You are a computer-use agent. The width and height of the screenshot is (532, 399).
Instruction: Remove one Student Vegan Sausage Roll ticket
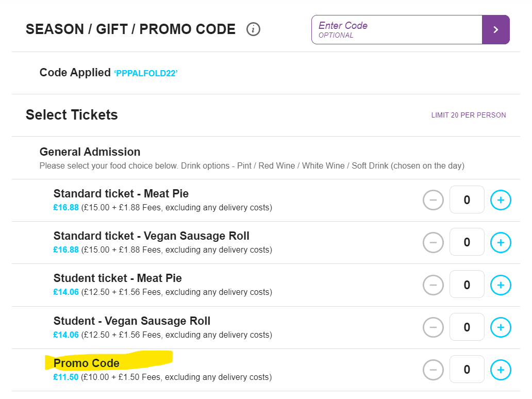[433, 327]
